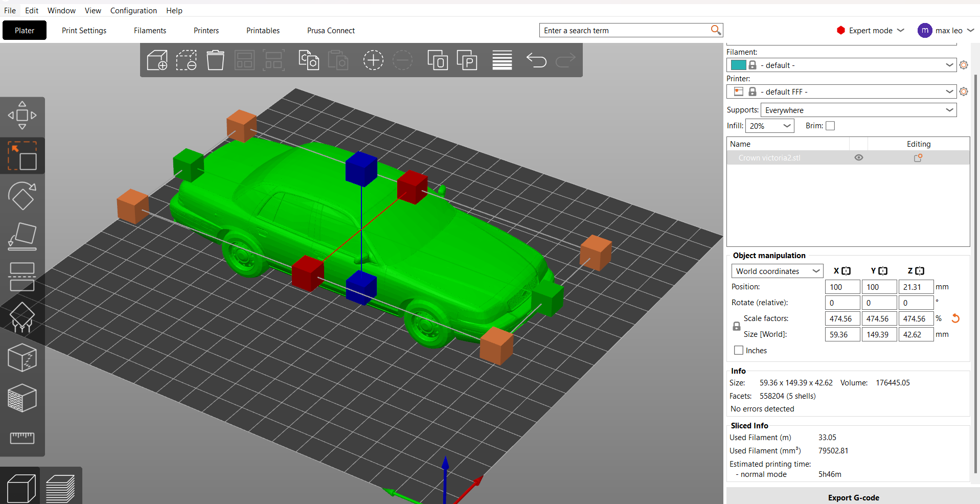Open the File menu
980x504 pixels.
coord(10,10)
